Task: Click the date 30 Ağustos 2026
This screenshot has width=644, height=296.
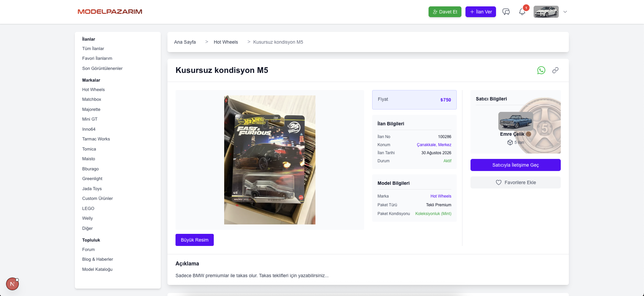Action: (436, 153)
